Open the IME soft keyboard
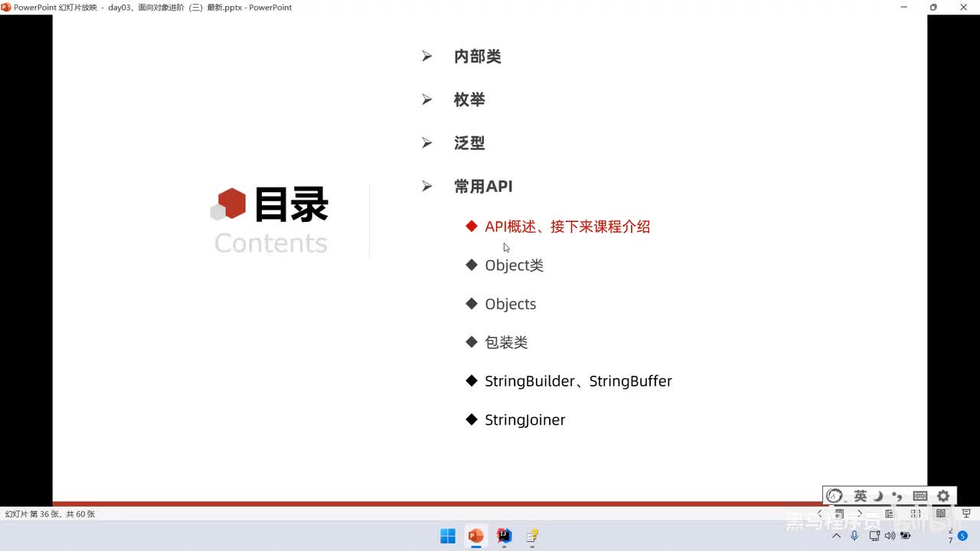 click(x=920, y=496)
